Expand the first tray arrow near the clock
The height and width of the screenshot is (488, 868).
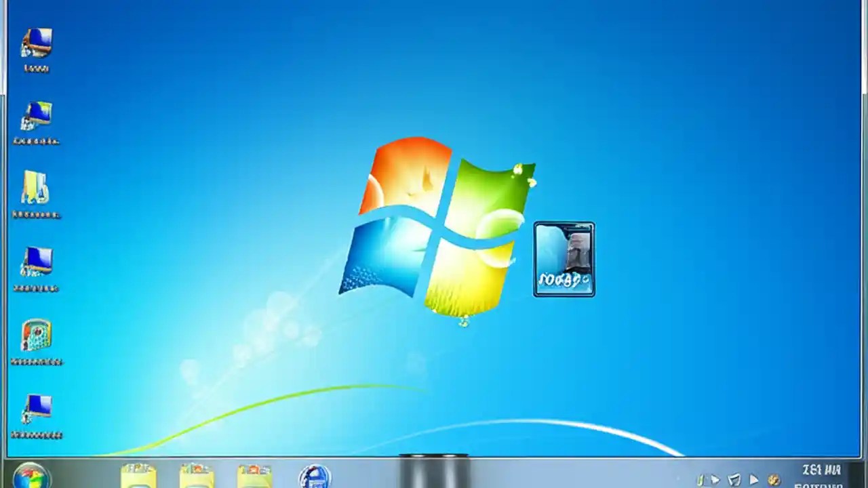(x=715, y=479)
